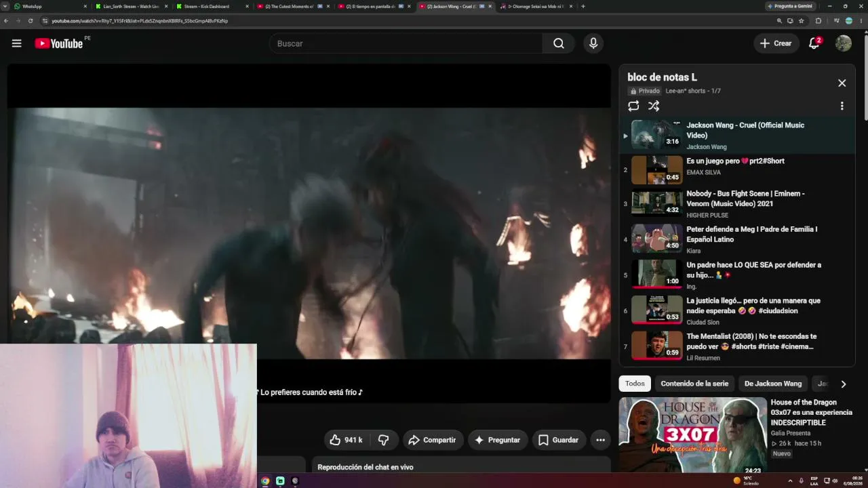Click the Jackson Wang channel name in playlist

(x=706, y=147)
